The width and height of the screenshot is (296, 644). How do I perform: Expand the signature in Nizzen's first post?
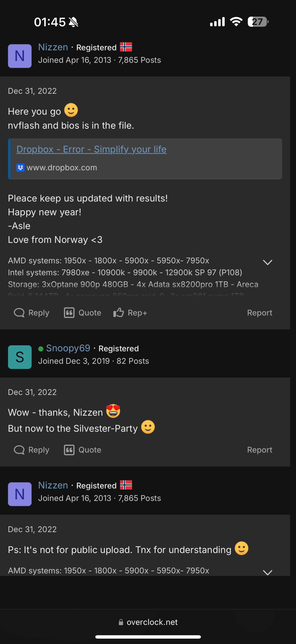(x=268, y=262)
